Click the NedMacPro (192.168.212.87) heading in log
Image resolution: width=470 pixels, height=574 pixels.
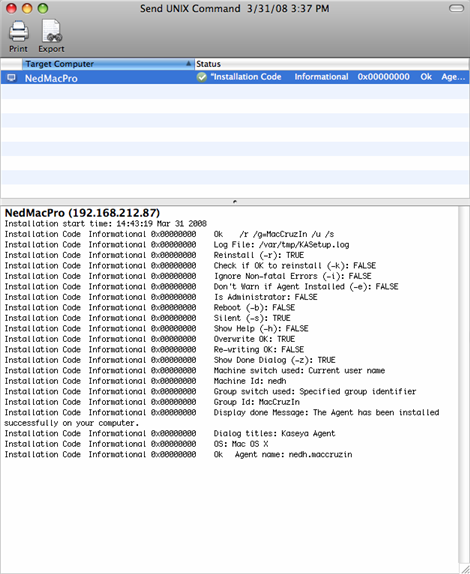82,213
